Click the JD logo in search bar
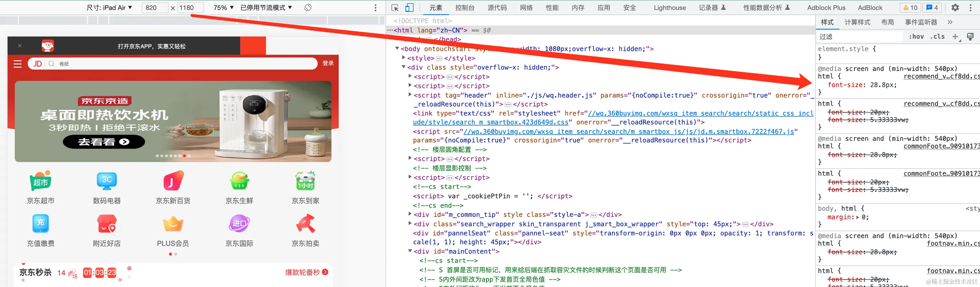 click(x=38, y=64)
